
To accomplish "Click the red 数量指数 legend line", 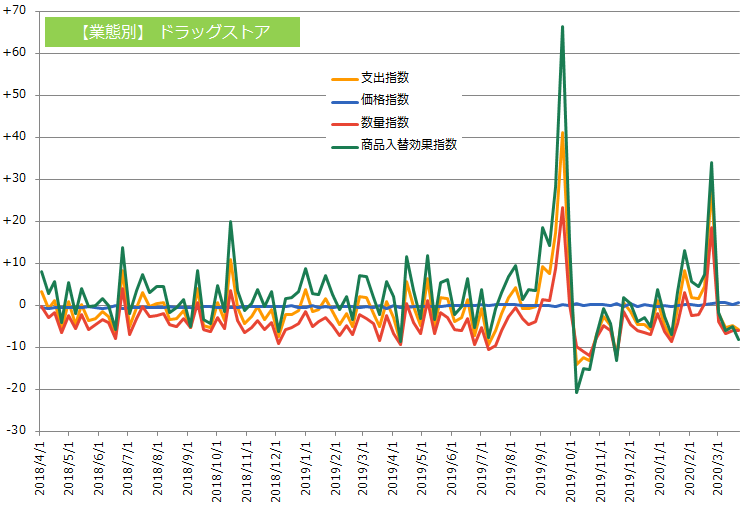I will point(343,123).
